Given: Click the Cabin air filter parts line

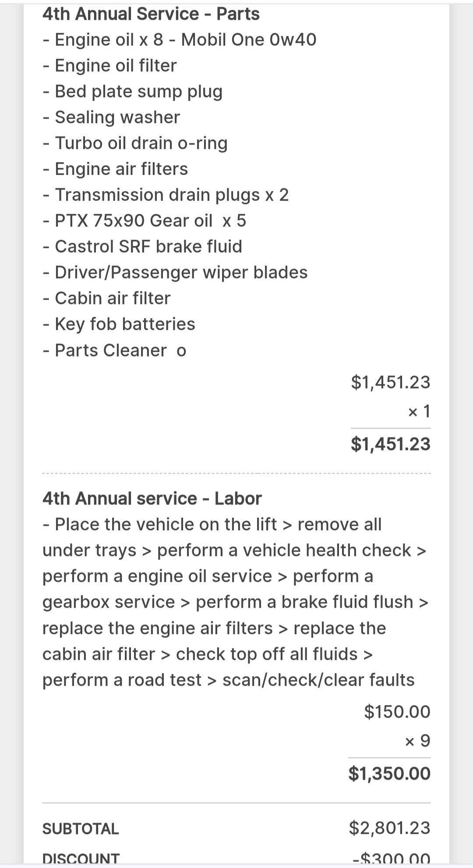Looking at the screenshot, I should [x=107, y=298].
